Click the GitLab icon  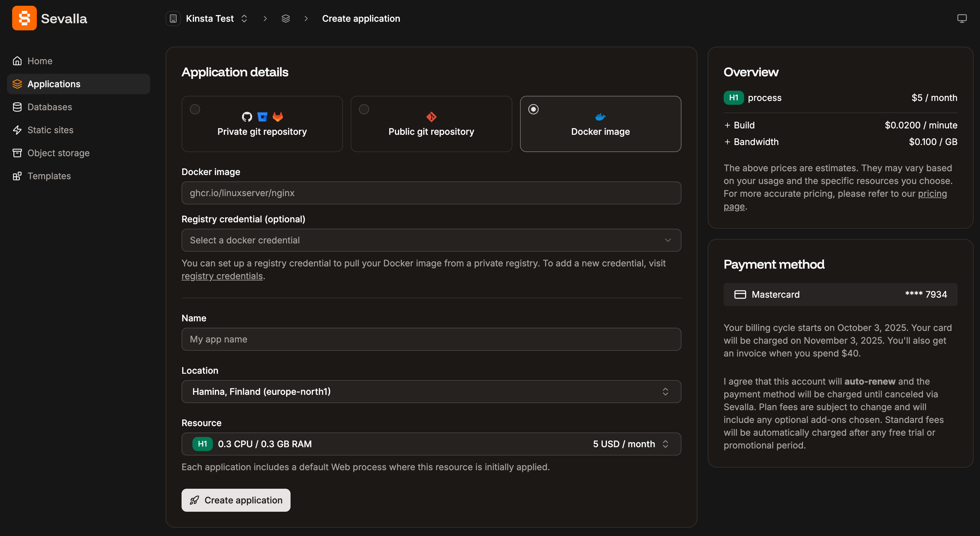coord(278,117)
